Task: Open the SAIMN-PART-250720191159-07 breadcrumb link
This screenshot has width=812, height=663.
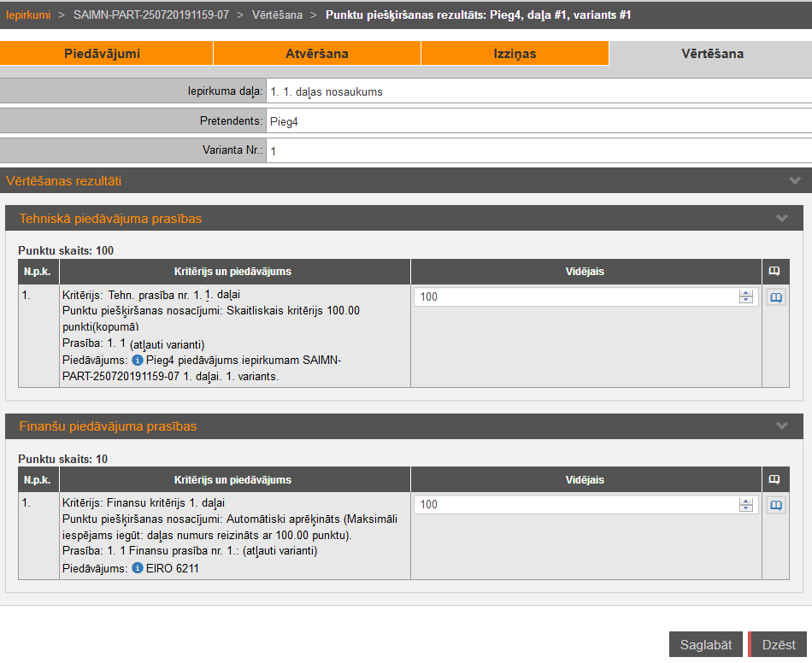Action: pos(151,15)
